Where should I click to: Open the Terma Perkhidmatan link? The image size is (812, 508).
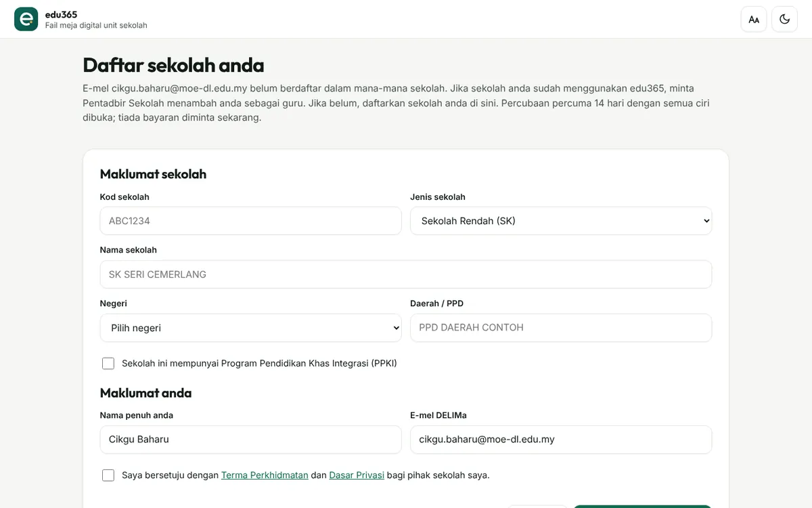coord(265,475)
